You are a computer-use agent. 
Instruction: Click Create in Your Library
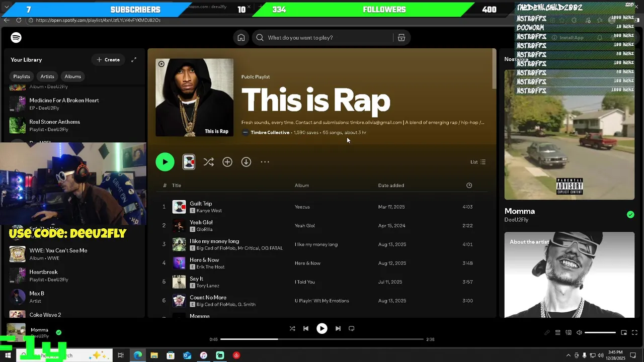[108, 60]
